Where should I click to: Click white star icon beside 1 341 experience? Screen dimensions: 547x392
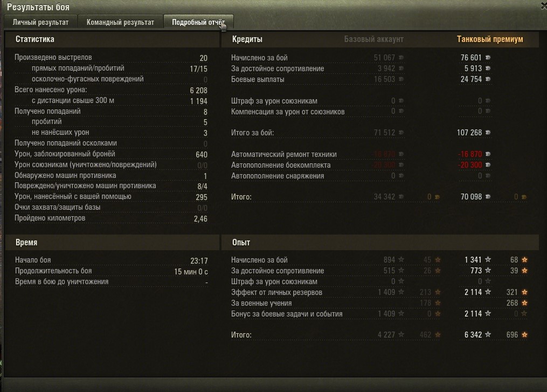click(x=488, y=260)
